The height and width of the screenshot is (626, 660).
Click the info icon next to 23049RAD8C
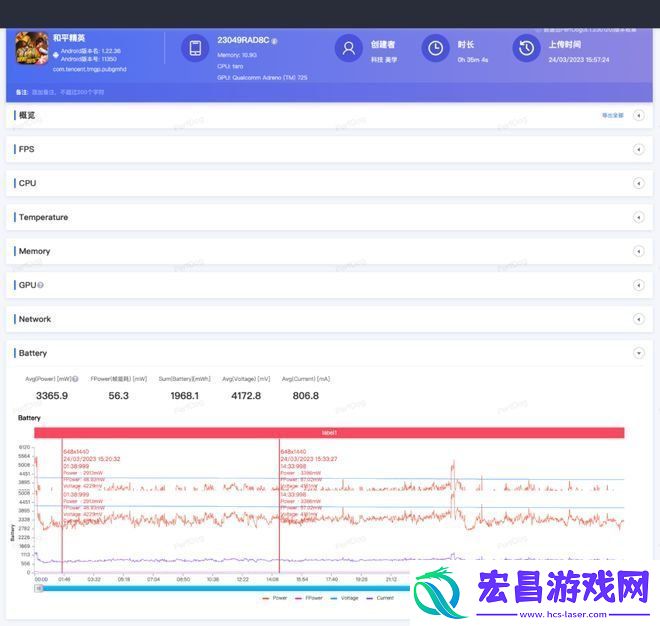pyautogui.click(x=274, y=41)
